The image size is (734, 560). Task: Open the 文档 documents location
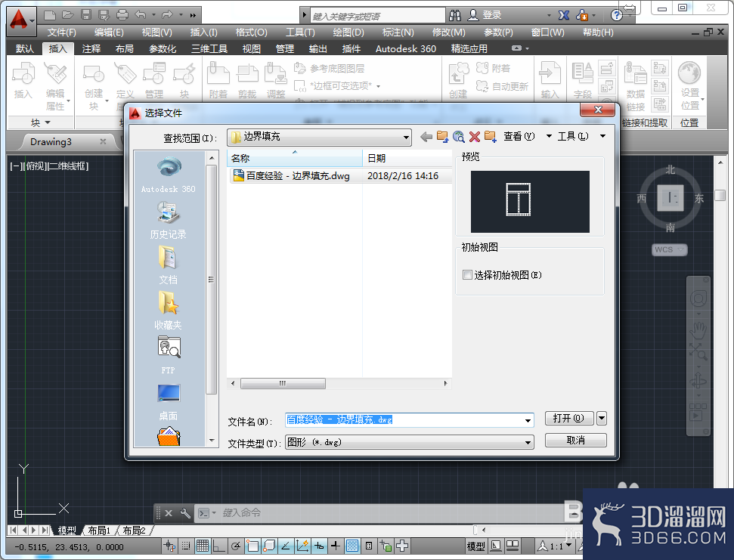coord(168,265)
